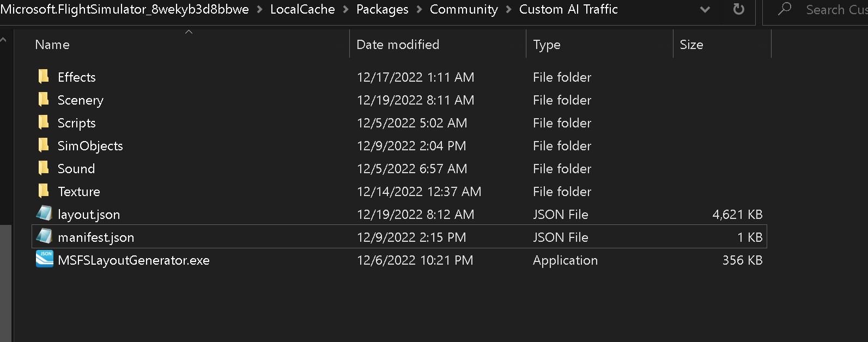Screen dimensions: 868x342
Task: Expand chevron after Community in breadcrumb
Action: (x=508, y=10)
